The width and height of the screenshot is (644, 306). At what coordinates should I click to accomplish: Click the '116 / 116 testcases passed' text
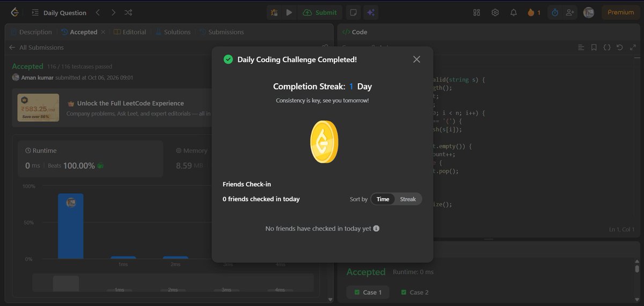point(79,67)
